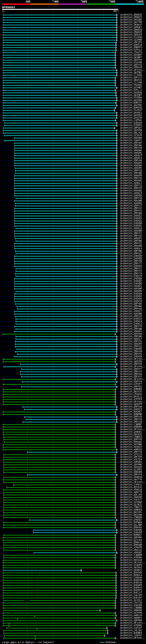Click the cyan ~100% legend segment
Viewport: 146px width, 644px height.
(130, 4)
